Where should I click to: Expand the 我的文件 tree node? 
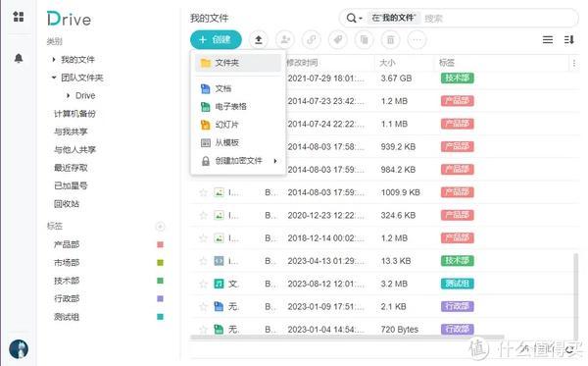tap(54, 59)
